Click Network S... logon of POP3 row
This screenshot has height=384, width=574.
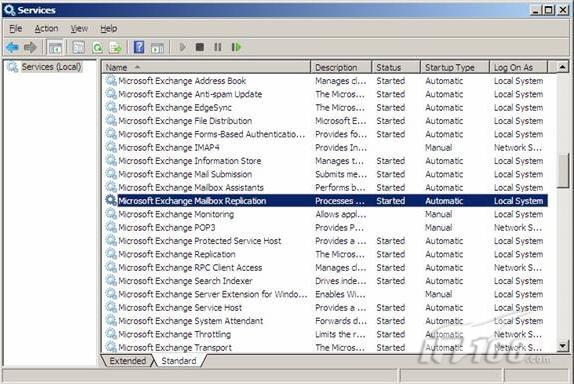tap(517, 227)
